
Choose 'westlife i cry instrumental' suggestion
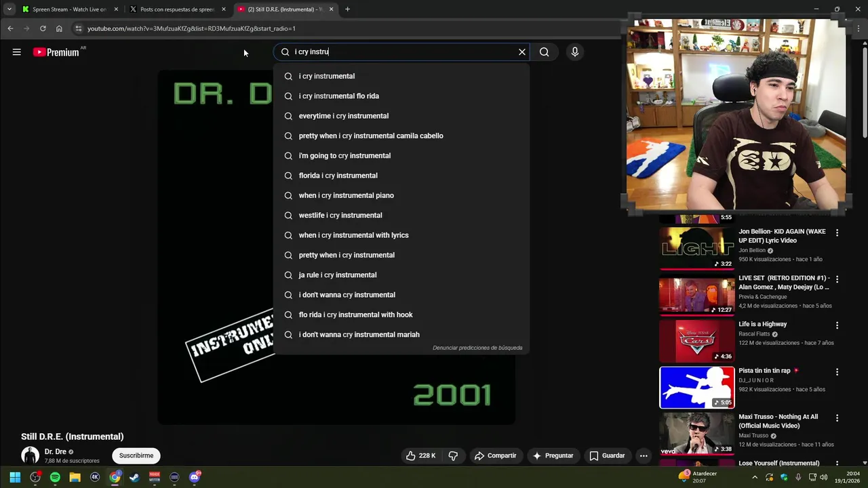coord(401,216)
